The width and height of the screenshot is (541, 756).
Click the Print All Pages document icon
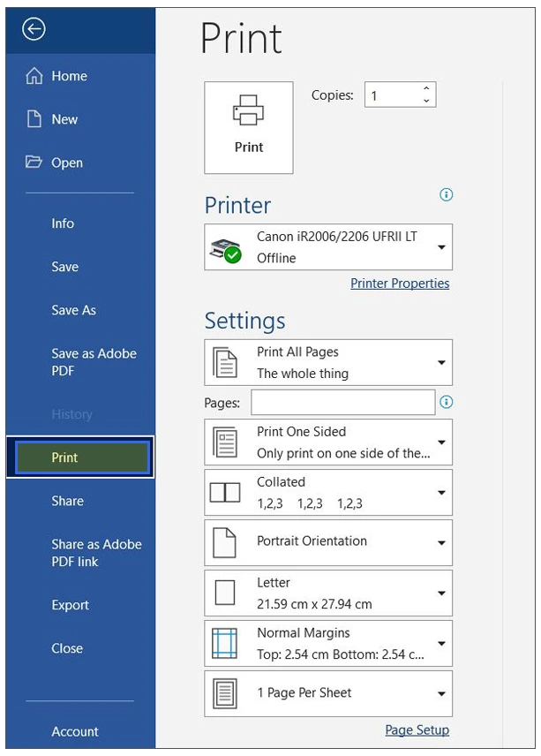[x=225, y=363]
